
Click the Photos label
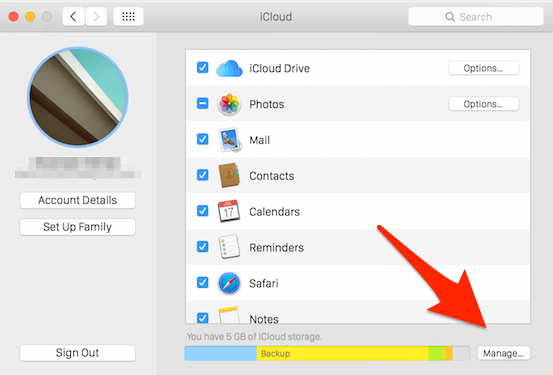267,104
